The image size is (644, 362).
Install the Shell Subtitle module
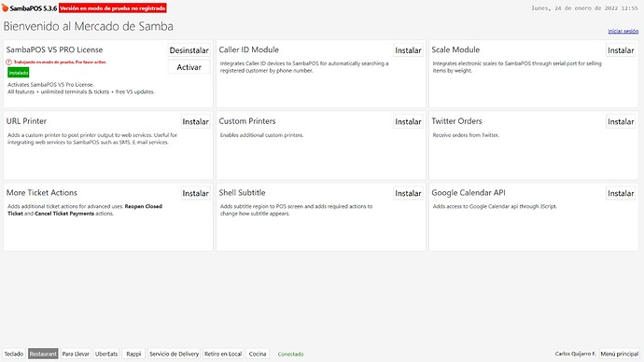click(408, 193)
